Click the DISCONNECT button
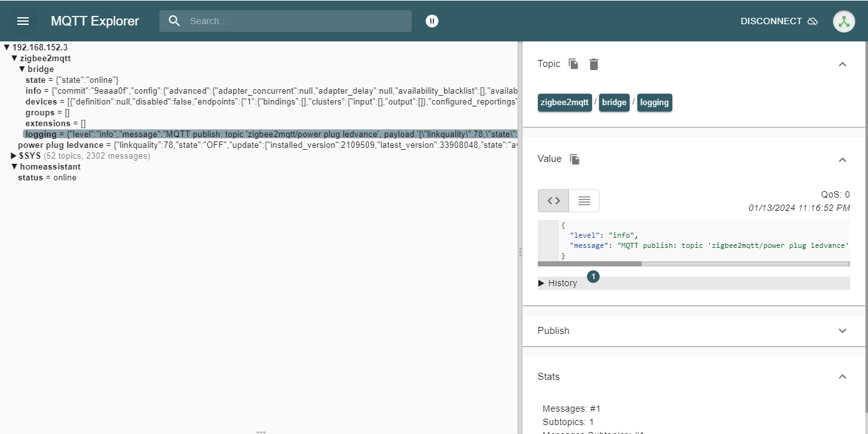The width and height of the screenshot is (868, 434). tap(779, 21)
